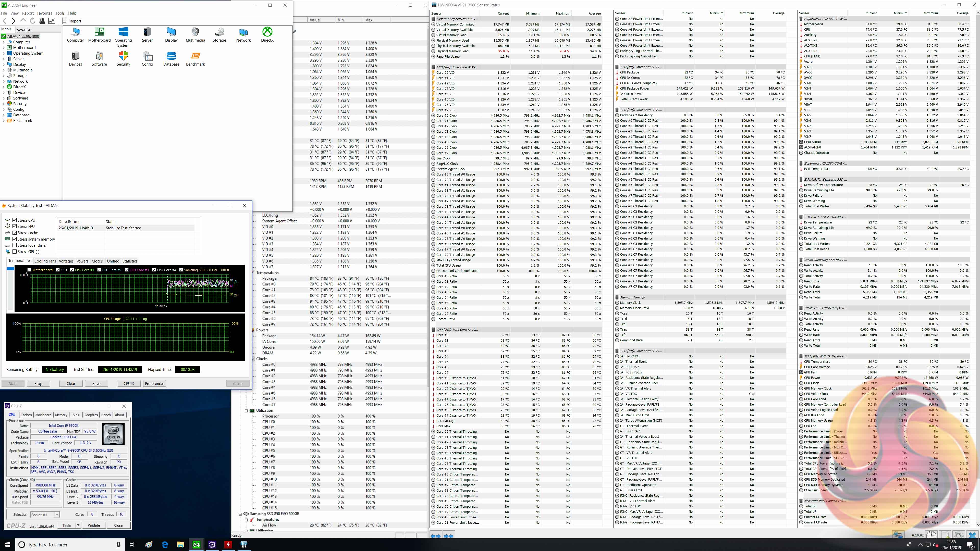The width and height of the screenshot is (980, 551).
Task: Open CPU-Z Tools dropdown arrow
Action: point(78,525)
